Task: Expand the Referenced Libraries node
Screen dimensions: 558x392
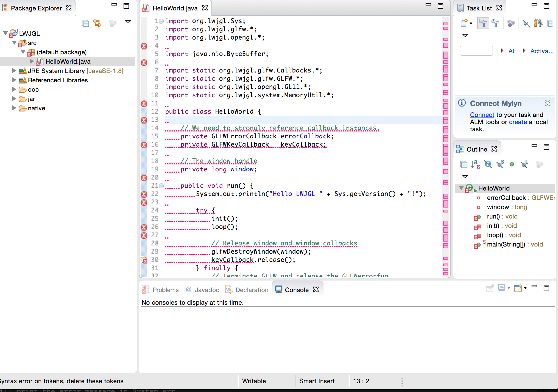Action: pos(14,80)
